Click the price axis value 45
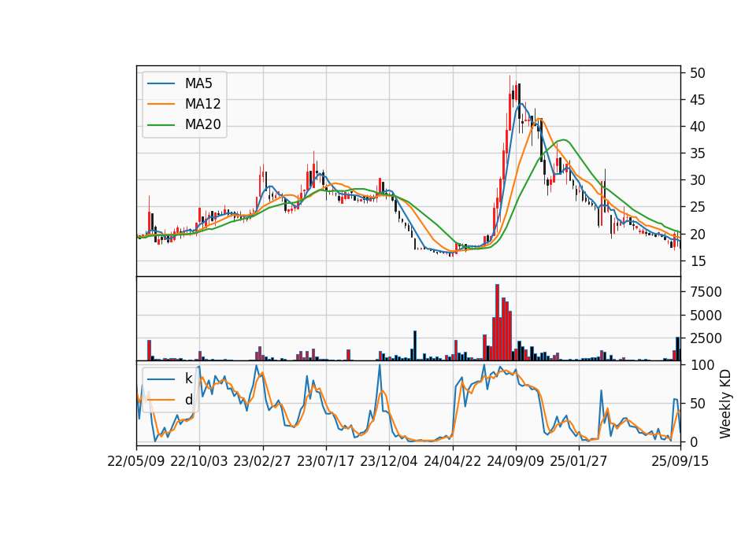Viewport: 756px width, 543px height. point(698,100)
